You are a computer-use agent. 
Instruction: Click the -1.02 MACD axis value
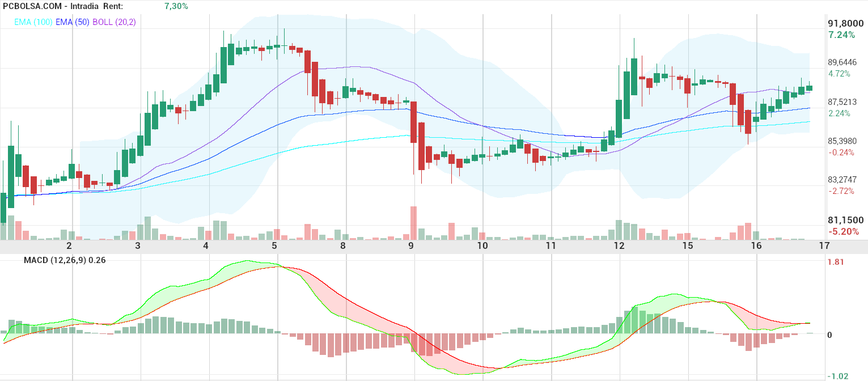pos(838,376)
